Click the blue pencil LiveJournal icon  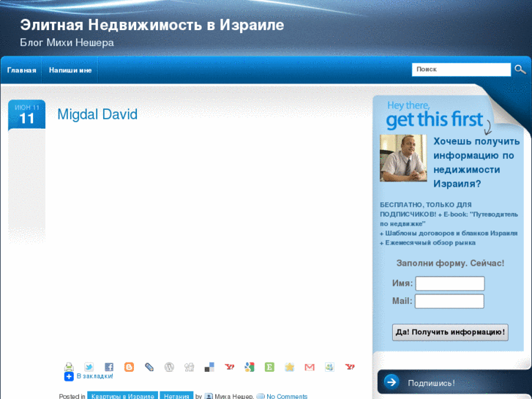149,367
